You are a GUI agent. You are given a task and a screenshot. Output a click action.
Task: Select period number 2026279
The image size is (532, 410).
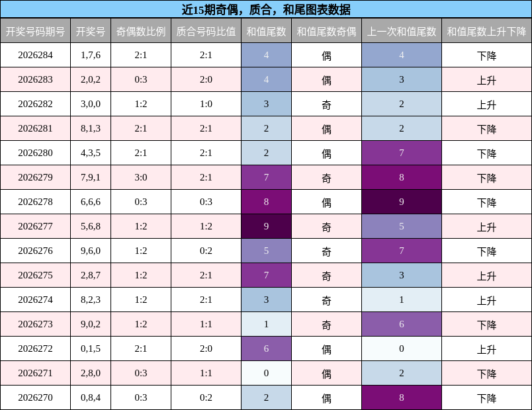[x=35, y=177]
